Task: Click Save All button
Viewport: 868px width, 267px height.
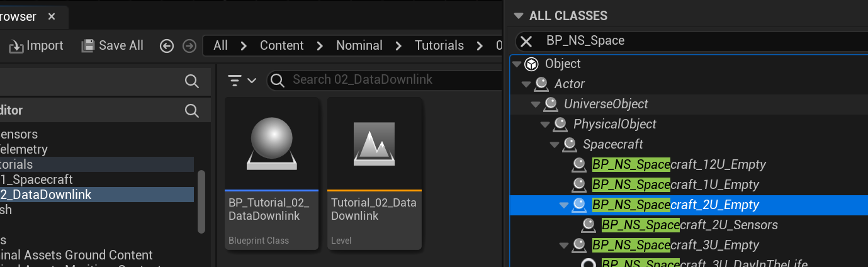Action: coord(113,45)
